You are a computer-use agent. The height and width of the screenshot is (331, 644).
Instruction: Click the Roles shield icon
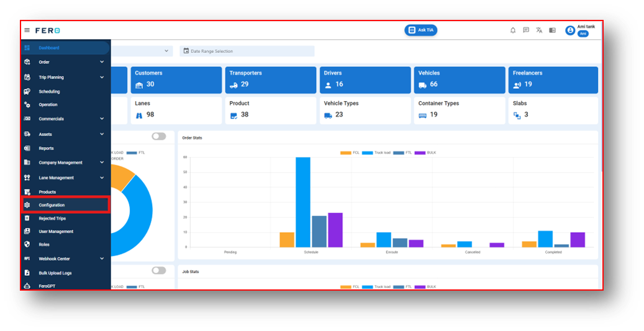click(27, 244)
